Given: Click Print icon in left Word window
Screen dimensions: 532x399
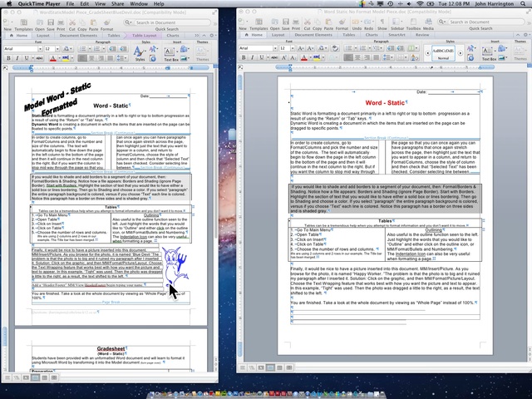Looking at the screenshot, I should 61,22.
